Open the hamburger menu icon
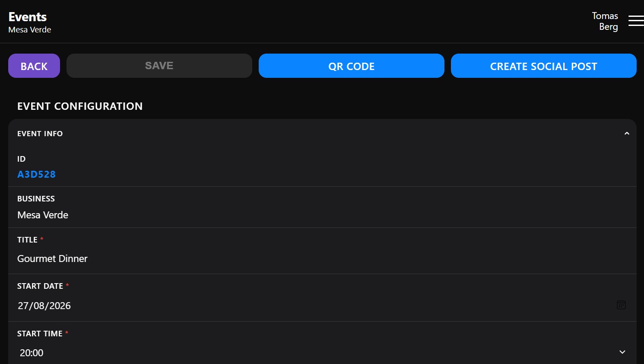644x364 pixels. pos(636,21)
